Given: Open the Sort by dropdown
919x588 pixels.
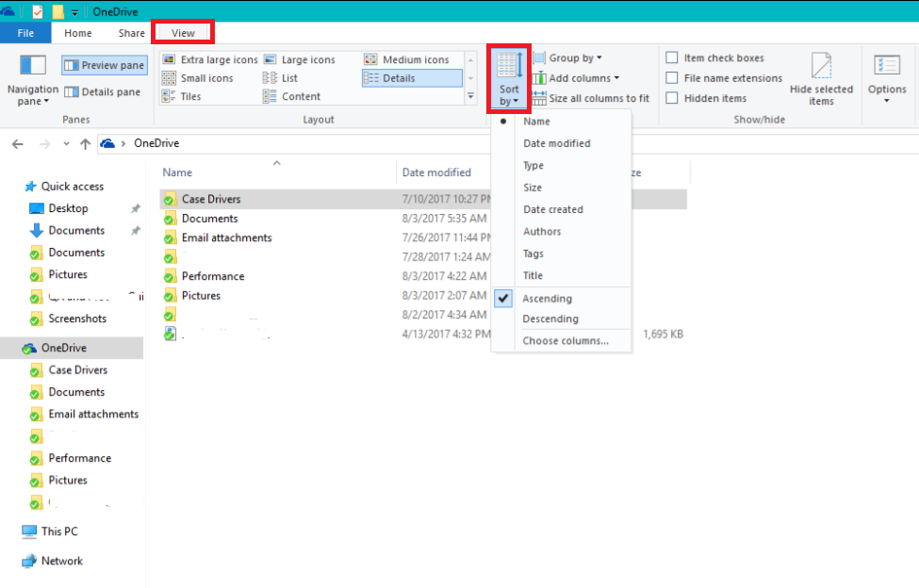Looking at the screenshot, I should click(x=509, y=82).
